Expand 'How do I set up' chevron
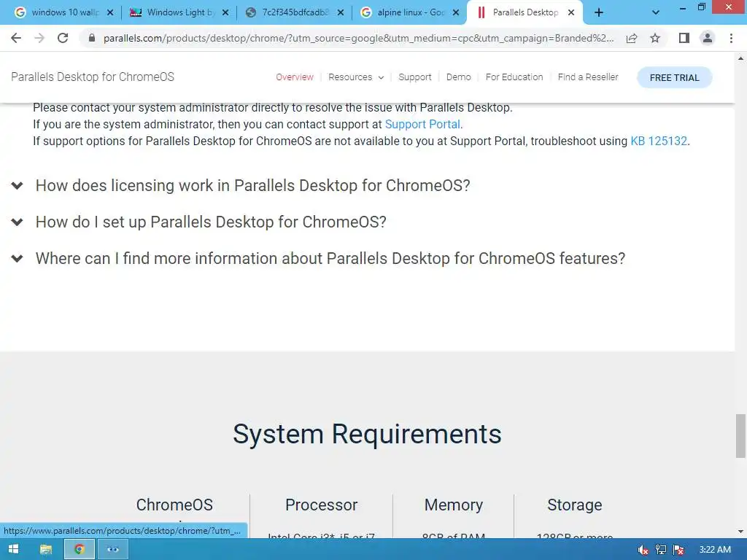The height and width of the screenshot is (560, 747). pos(18,222)
